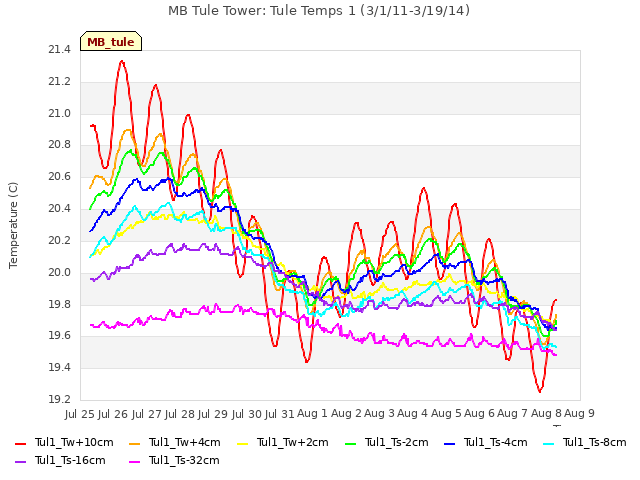Click the 20.4 y-axis tick label
This screenshot has height=480, width=640.
59,209
